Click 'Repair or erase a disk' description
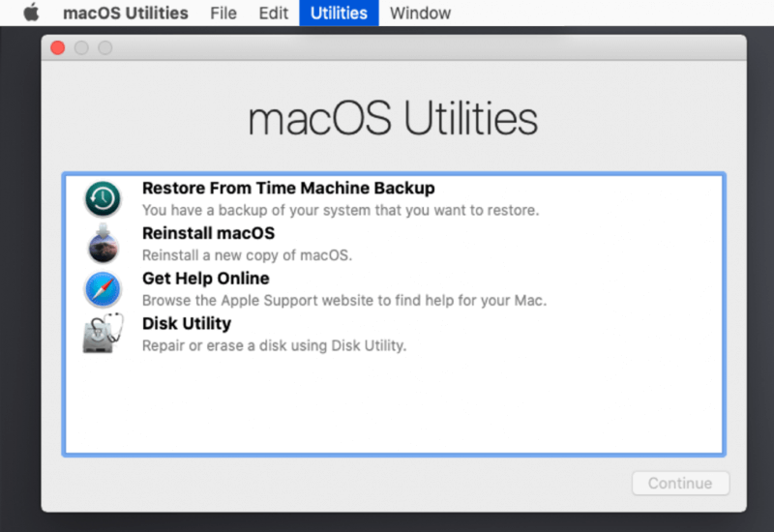 [x=274, y=345]
